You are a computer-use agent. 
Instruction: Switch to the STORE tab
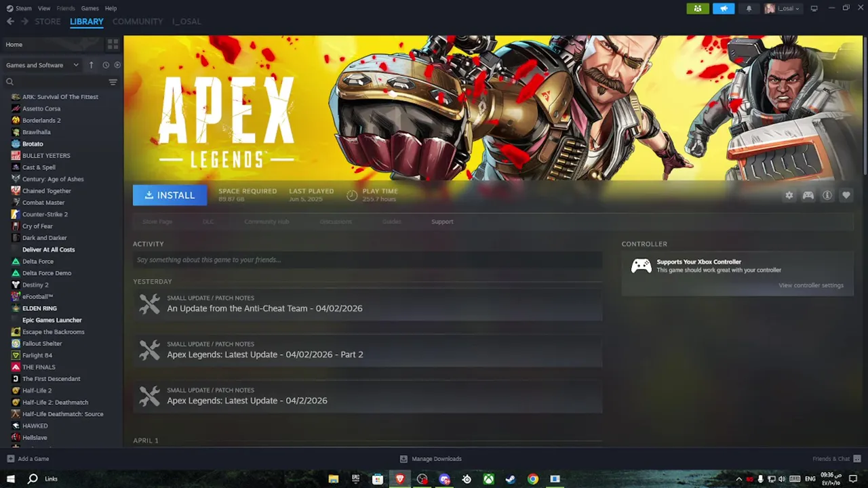(47, 22)
